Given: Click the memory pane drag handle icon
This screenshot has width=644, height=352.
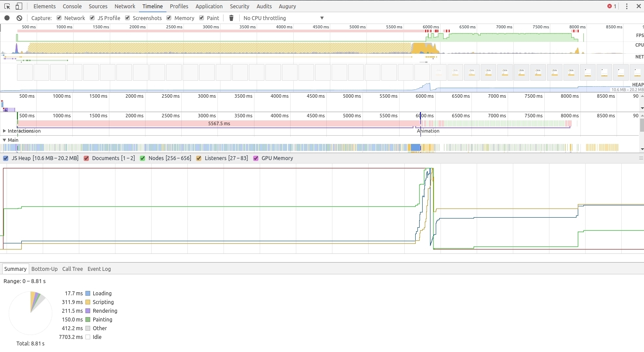Looking at the screenshot, I should click(641, 158).
